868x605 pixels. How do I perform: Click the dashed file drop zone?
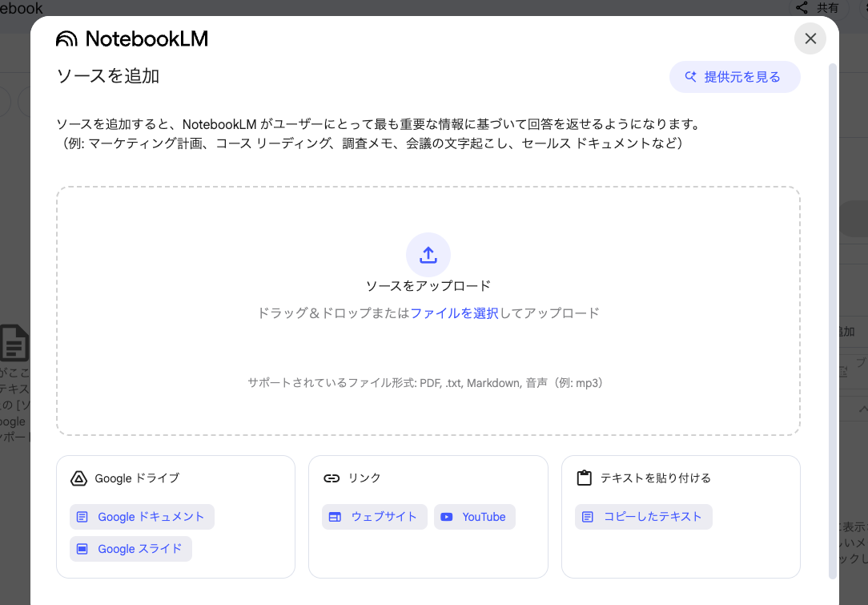tap(428, 311)
